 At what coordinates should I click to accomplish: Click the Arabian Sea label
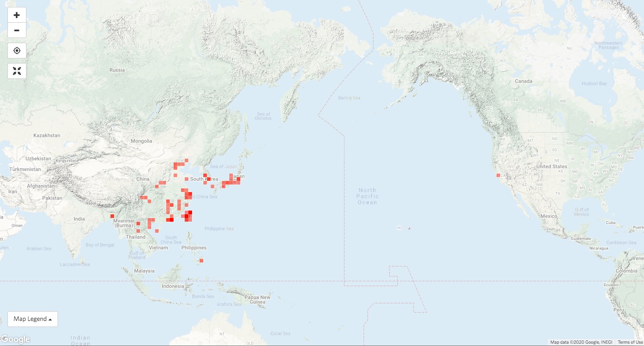(x=39, y=249)
